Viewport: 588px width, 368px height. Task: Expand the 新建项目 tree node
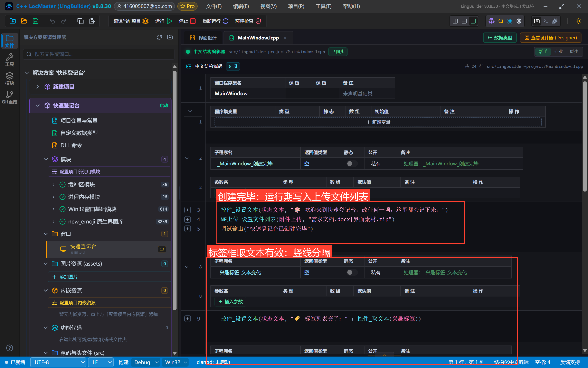(x=37, y=87)
